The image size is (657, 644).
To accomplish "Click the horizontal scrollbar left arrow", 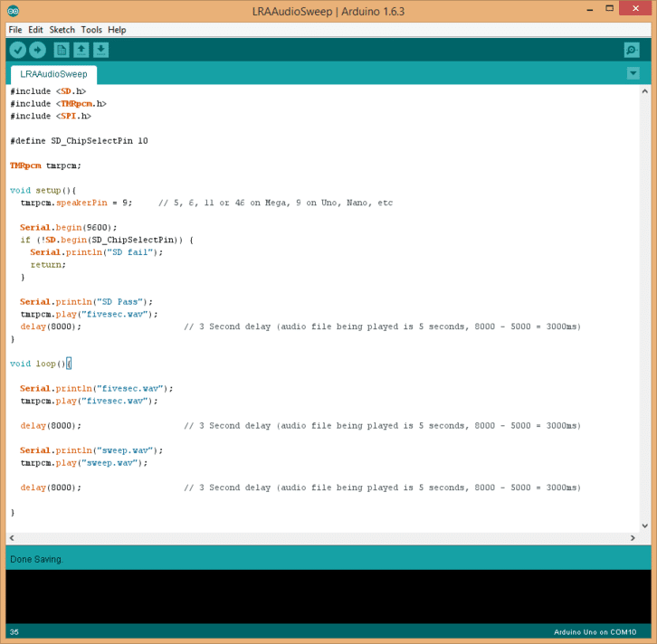I will [12, 537].
